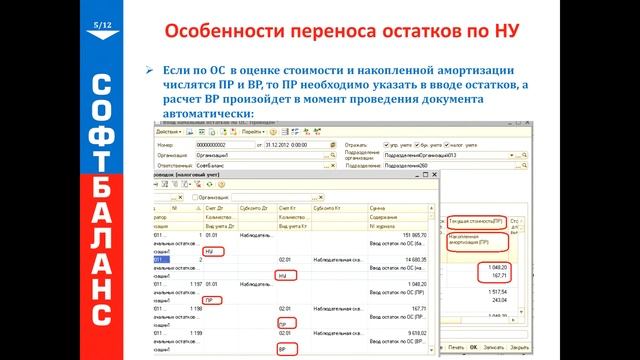Image resolution: width=640 pixels, height=360 pixels.
Task: Click the last icon in document toolbar
Action: (x=317, y=131)
